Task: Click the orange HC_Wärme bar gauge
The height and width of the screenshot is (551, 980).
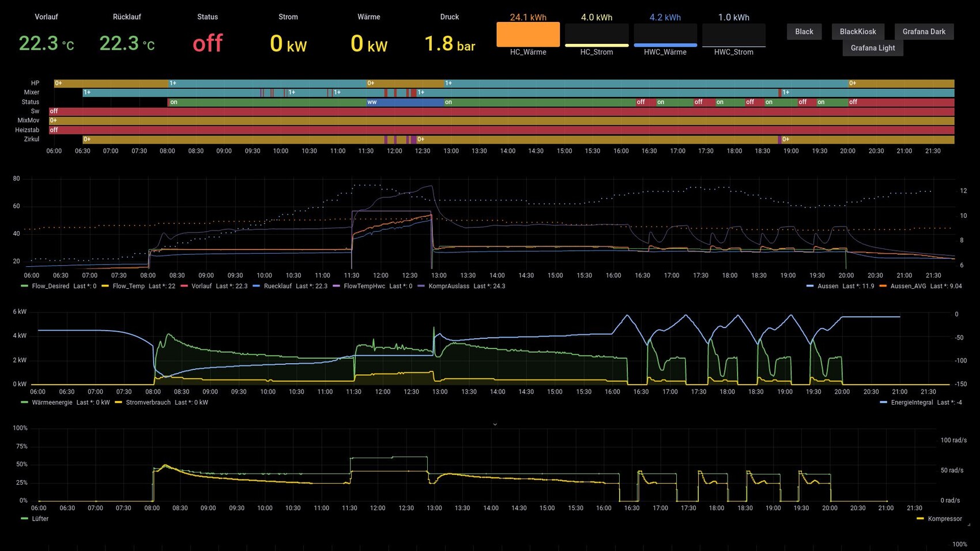Action: coord(527,34)
